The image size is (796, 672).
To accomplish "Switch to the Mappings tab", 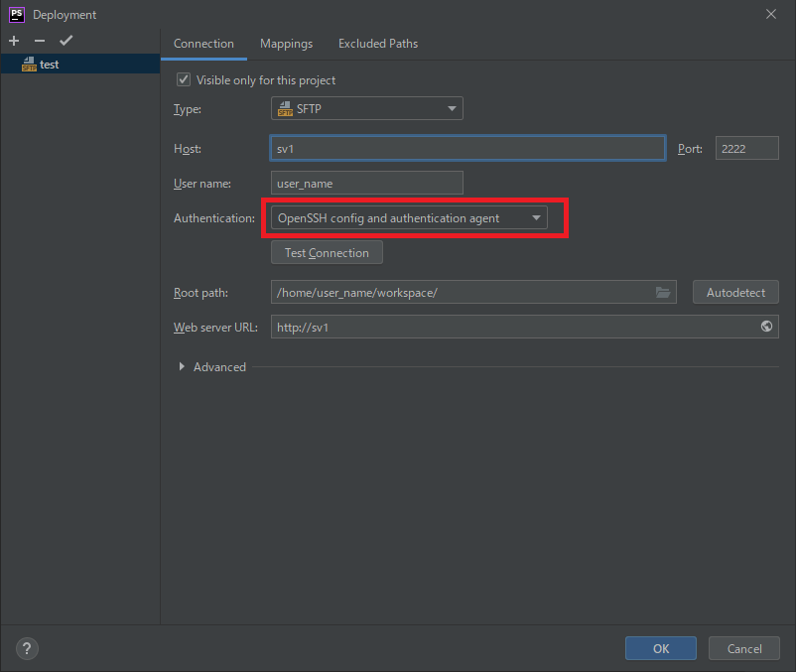I will click(x=286, y=44).
